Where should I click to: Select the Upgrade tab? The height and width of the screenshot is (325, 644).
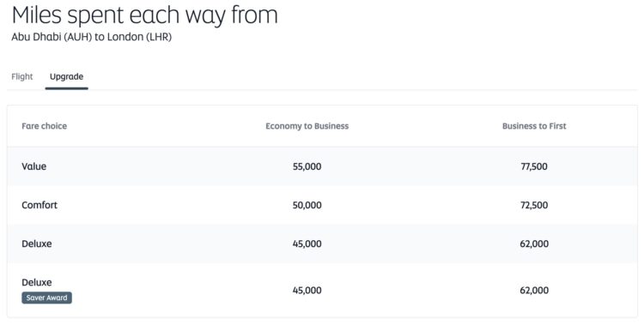[66, 76]
